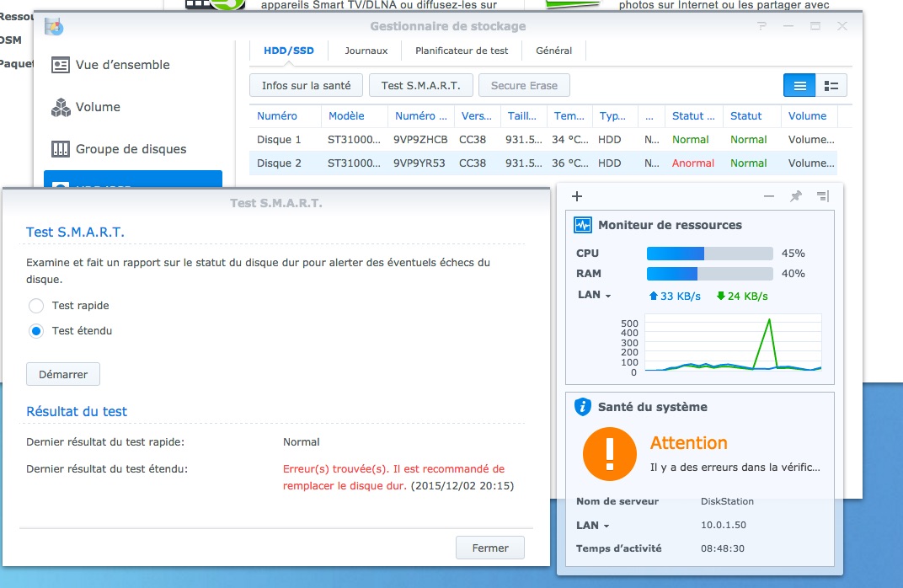
Task: Expand the LAN dropdown in Santé du système
Action: (x=593, y=525)
